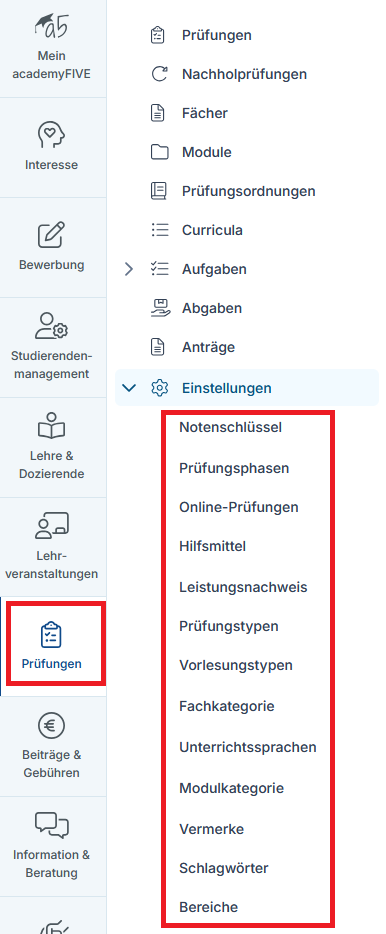Open the Bewerbung pencil icon

click(51, 235)
